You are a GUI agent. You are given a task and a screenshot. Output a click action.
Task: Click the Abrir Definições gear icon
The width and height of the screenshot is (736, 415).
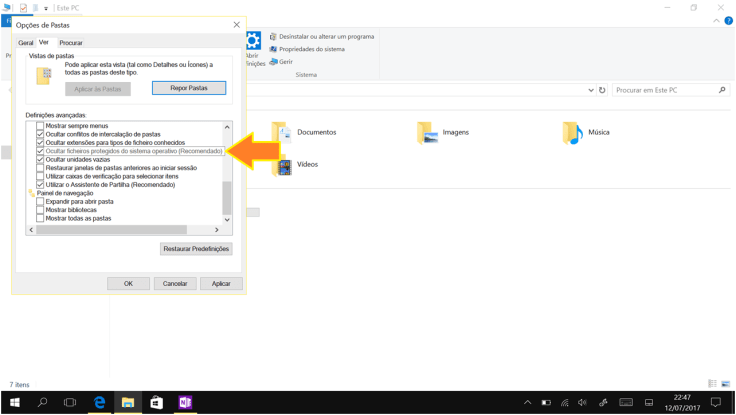coord(254,42)
